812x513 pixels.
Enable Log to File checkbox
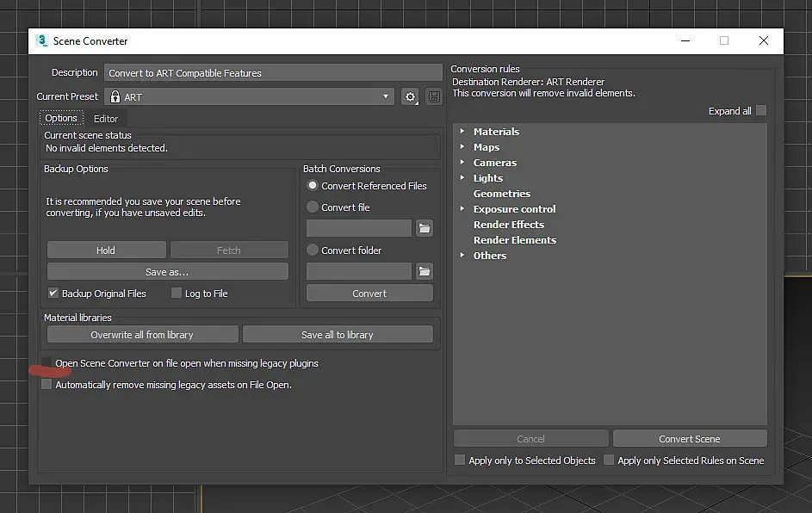176,293
